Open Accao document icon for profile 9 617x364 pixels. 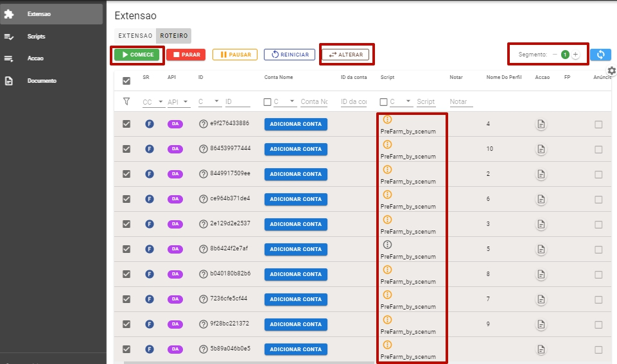point(541,325)
